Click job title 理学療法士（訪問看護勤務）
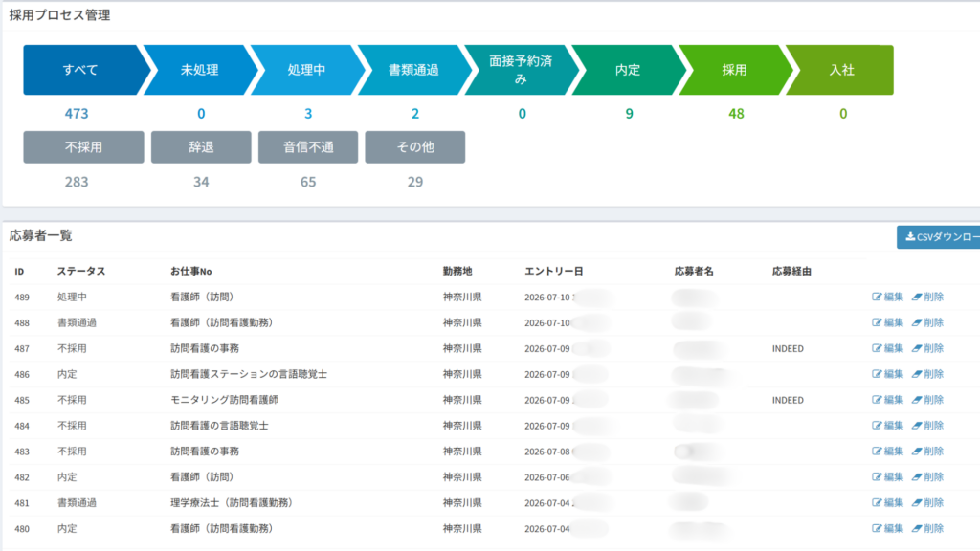This screenshot has height=551, width=980. click(x=232, y=502)
